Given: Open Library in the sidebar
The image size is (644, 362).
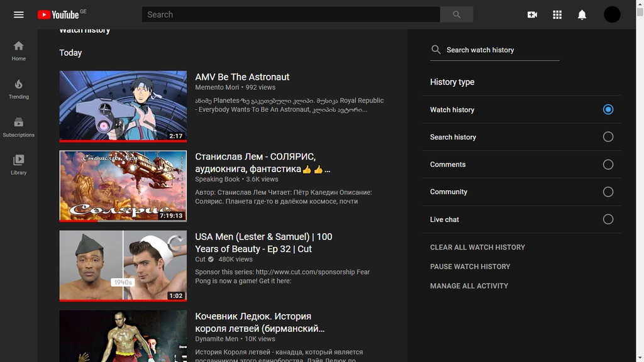Looking at the screenshot, I should click(x=18, y=165).
